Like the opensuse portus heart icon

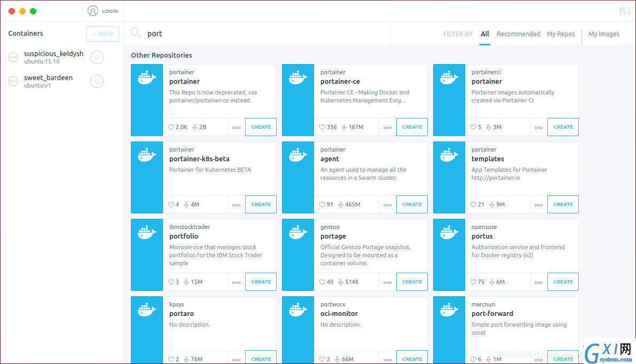tap(473, 282)
